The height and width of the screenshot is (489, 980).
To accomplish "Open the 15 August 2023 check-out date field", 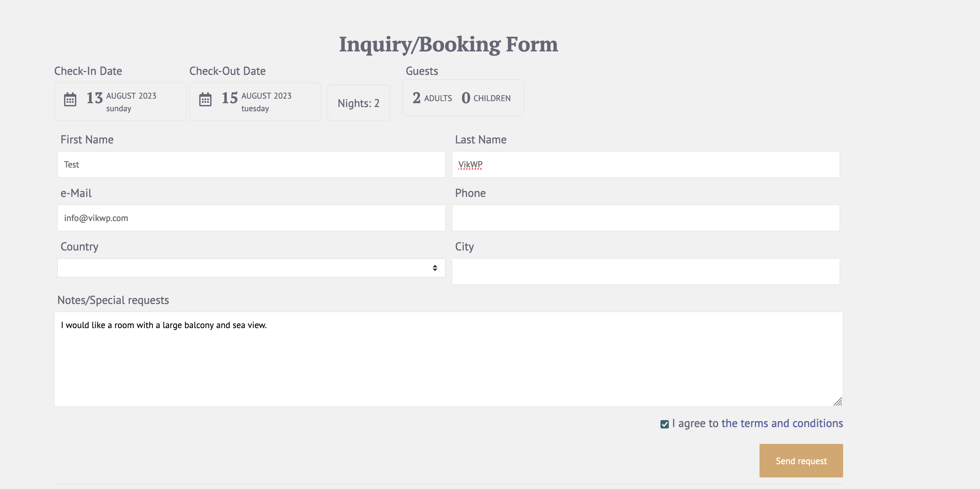I will click(x=255, y=101).
